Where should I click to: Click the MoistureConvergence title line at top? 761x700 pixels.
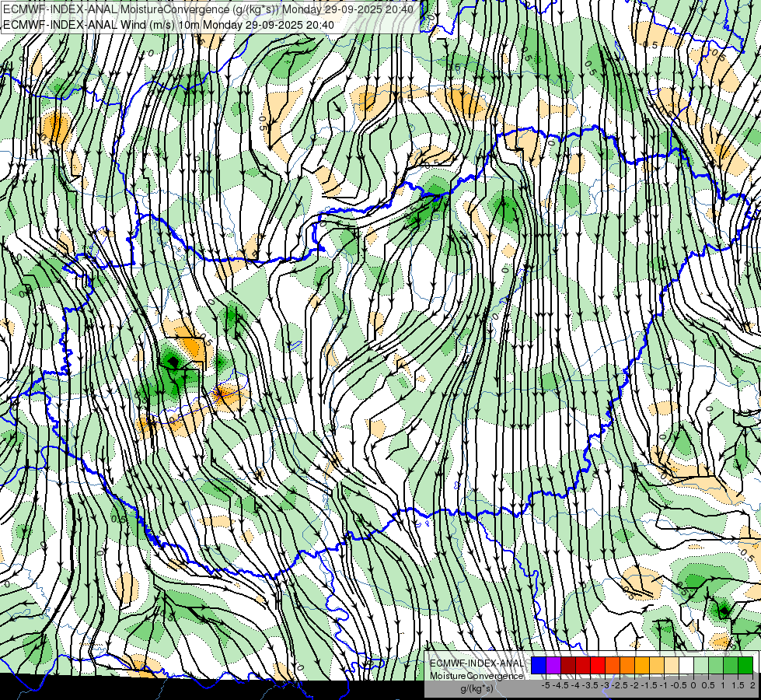click(208, 9)
